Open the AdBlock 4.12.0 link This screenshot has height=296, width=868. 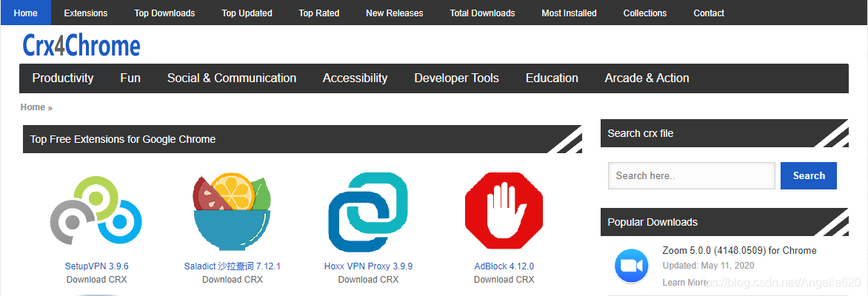pos(504,266)
